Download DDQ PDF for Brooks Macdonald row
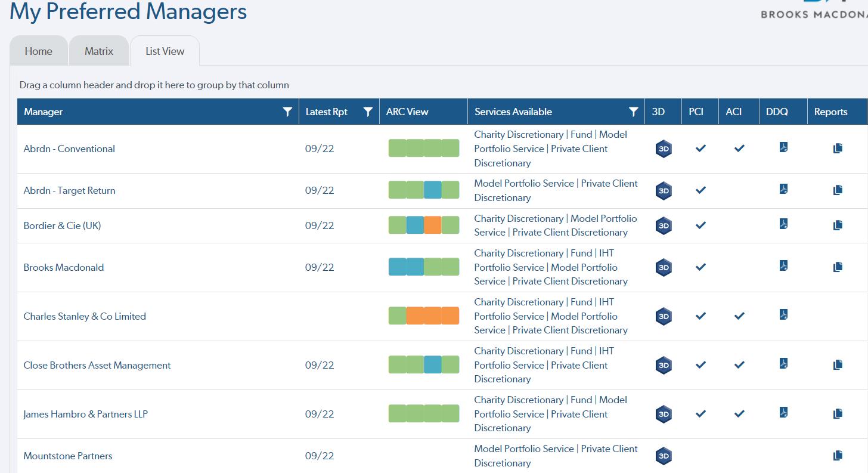This screenshot has height=473, width=868. [x=784, y=265]
